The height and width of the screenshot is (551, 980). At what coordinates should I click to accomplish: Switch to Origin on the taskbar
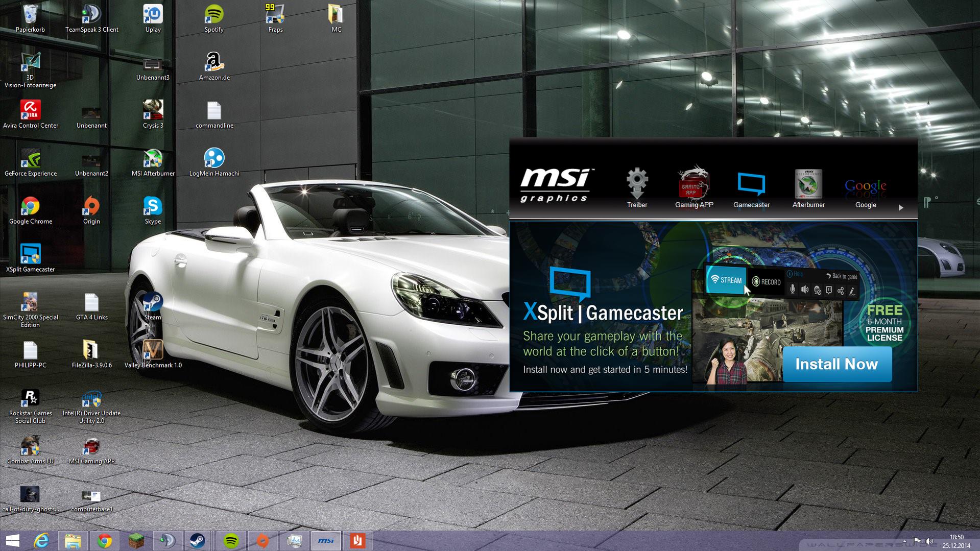pos(263,541)
